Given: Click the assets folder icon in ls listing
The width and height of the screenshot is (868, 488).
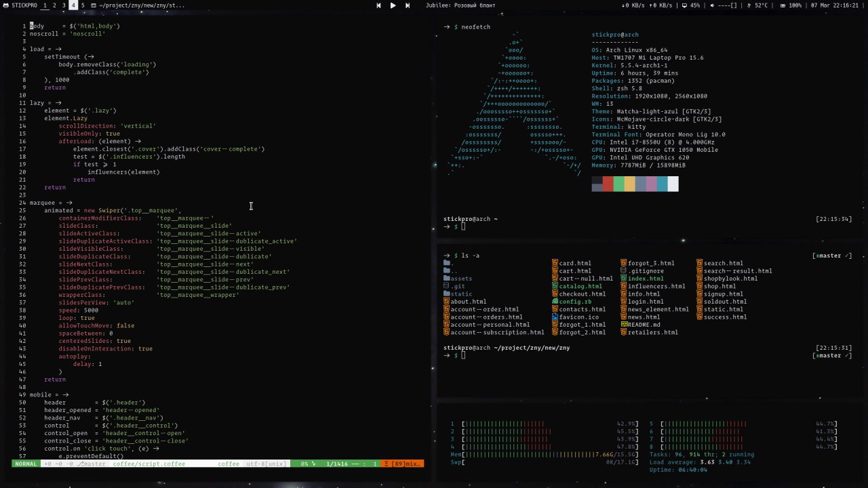Looking at the screenshot, I should click(446, 279).
